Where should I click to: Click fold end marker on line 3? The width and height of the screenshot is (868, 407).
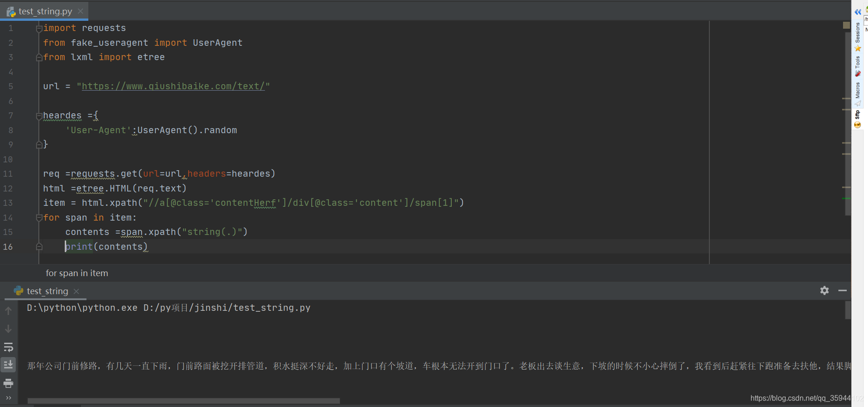pyautogui.click(x=39, y=57)
